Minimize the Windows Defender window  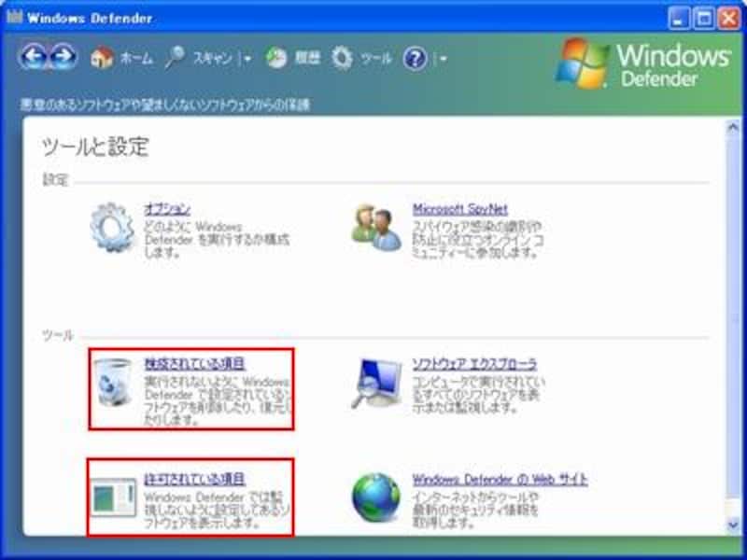point(679,18)
